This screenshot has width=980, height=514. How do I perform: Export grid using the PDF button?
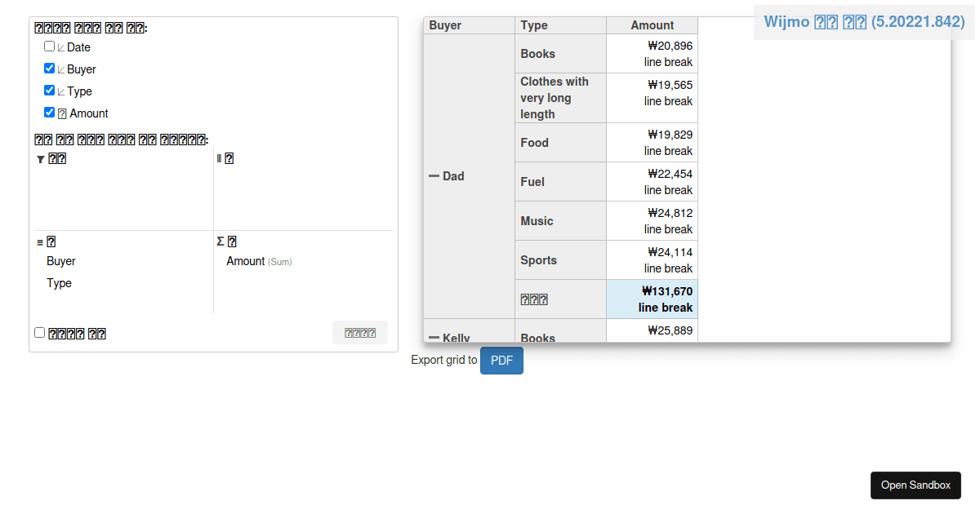(x=501, y=361)
